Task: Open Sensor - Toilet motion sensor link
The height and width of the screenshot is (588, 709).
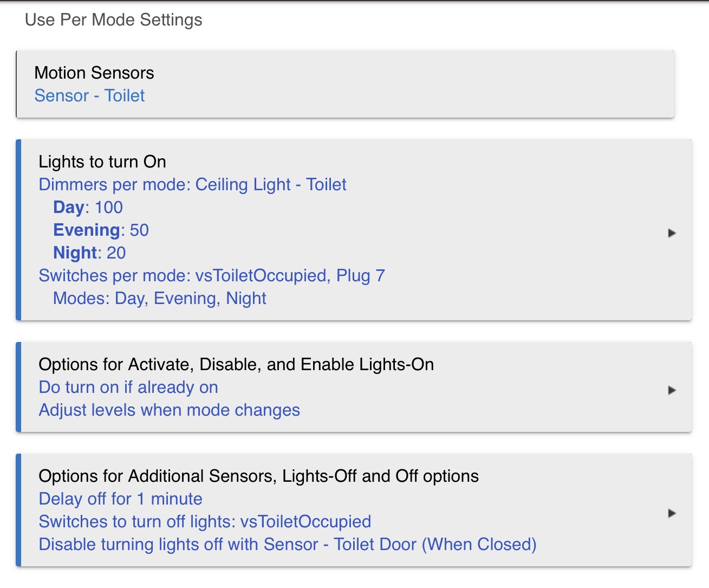Action: (x=89, y=95)
